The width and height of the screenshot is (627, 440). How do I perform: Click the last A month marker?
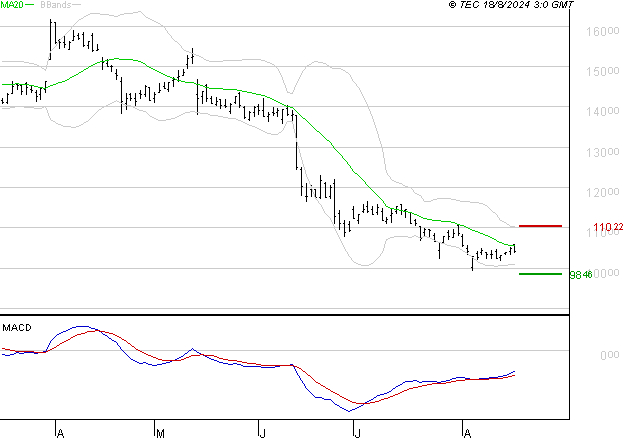(467, 433)
